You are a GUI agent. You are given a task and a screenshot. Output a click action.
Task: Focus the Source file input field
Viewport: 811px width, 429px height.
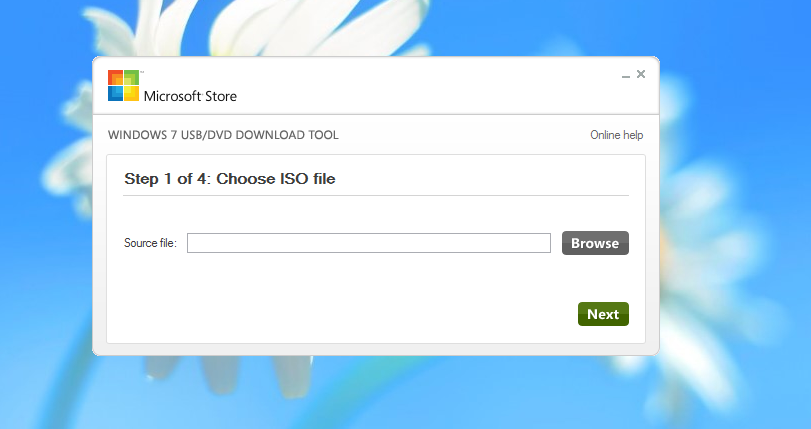click(369, 243)
